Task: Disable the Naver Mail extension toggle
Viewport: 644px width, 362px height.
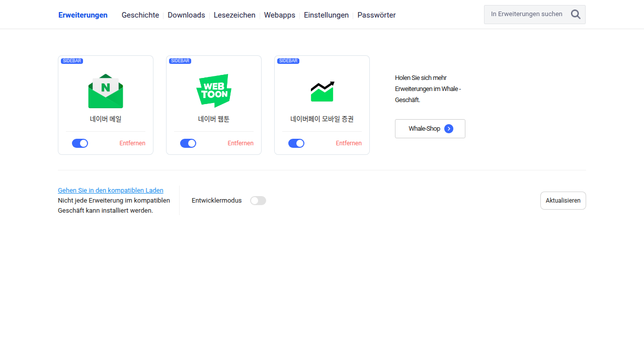Action: [80, 143]
